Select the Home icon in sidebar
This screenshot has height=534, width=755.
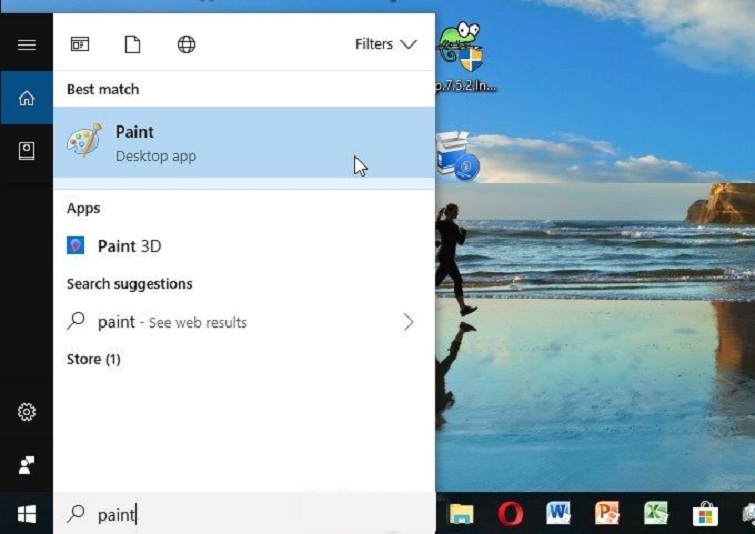click(x=26, y=98)
